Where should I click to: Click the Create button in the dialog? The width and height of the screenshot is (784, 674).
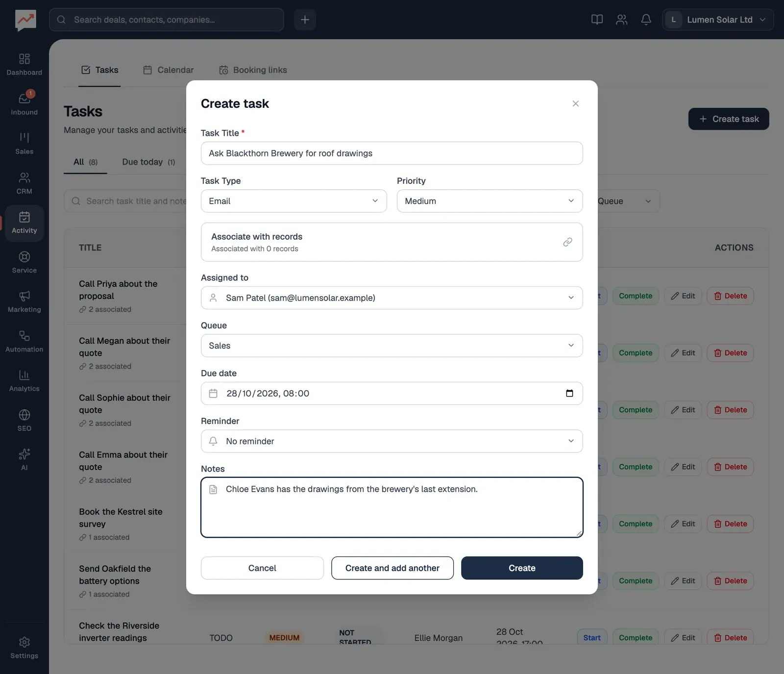pyautogui.click(x=522, y=568)
